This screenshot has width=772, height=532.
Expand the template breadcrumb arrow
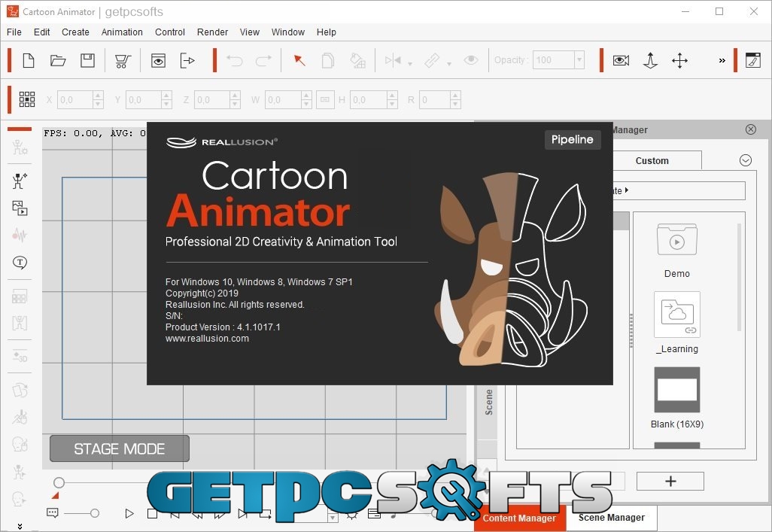point(626,190)
